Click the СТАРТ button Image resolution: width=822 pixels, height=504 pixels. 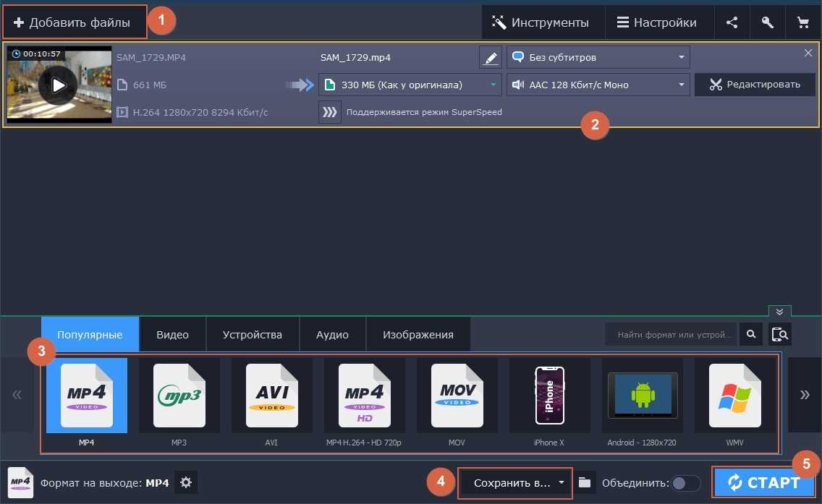764,483
